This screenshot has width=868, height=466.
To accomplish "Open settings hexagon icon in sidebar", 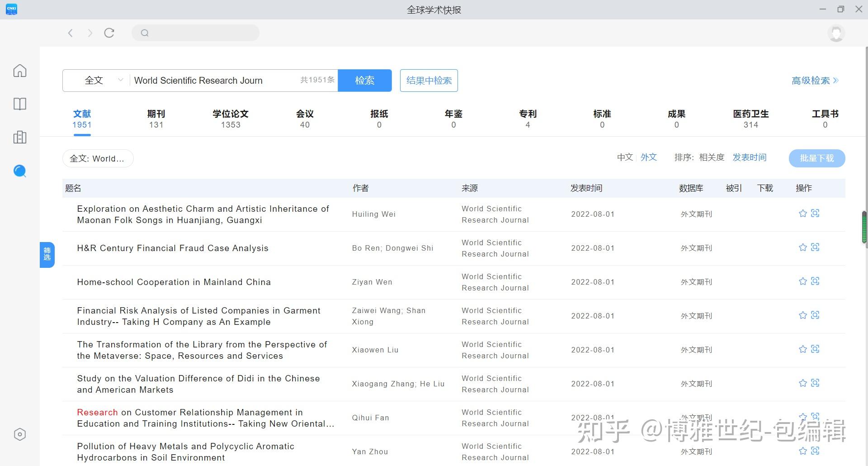I will click(20, 434).
